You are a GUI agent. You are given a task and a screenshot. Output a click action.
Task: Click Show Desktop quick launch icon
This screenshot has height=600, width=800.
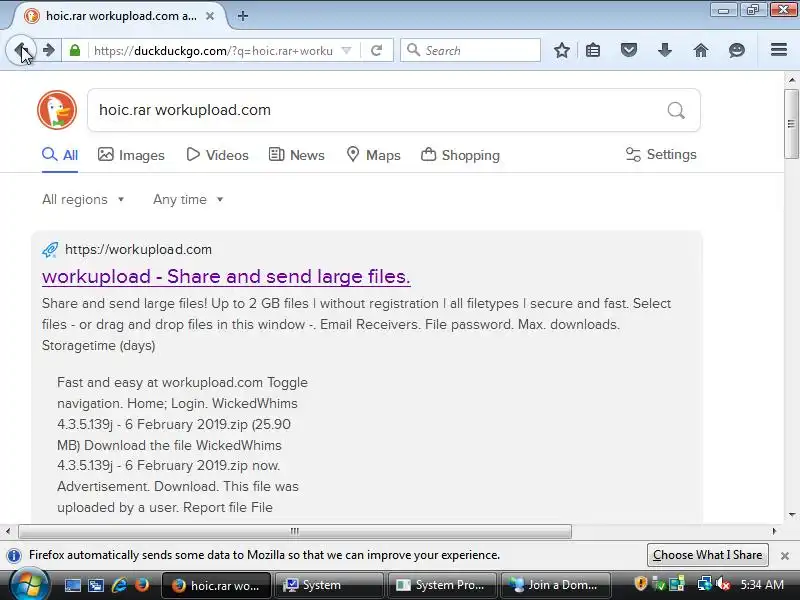pos(72,585)
